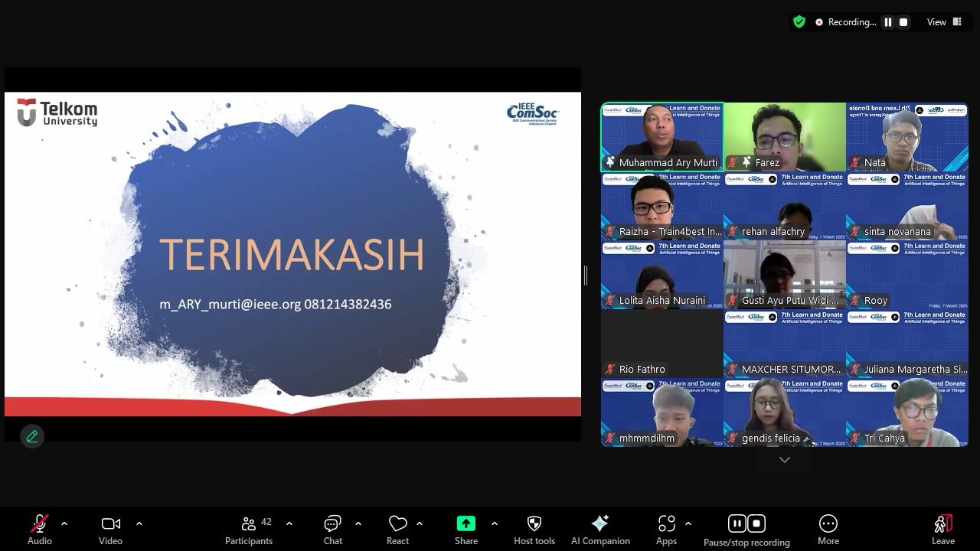
Task: Launch AI Companion
Action: coord(600,529)
